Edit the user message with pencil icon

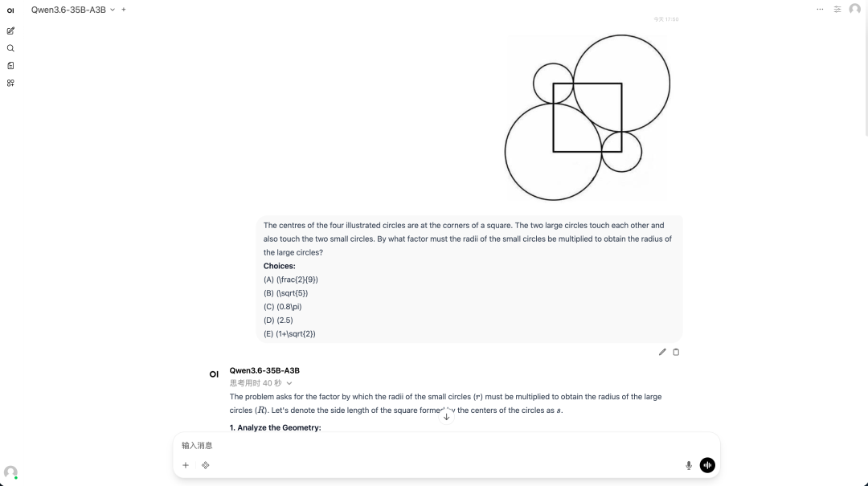pos(662,352)
